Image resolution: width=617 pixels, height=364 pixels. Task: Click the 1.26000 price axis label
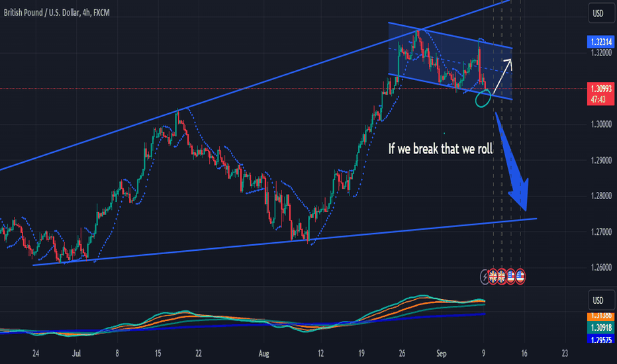pyautogui.click(x=601, y=267)
